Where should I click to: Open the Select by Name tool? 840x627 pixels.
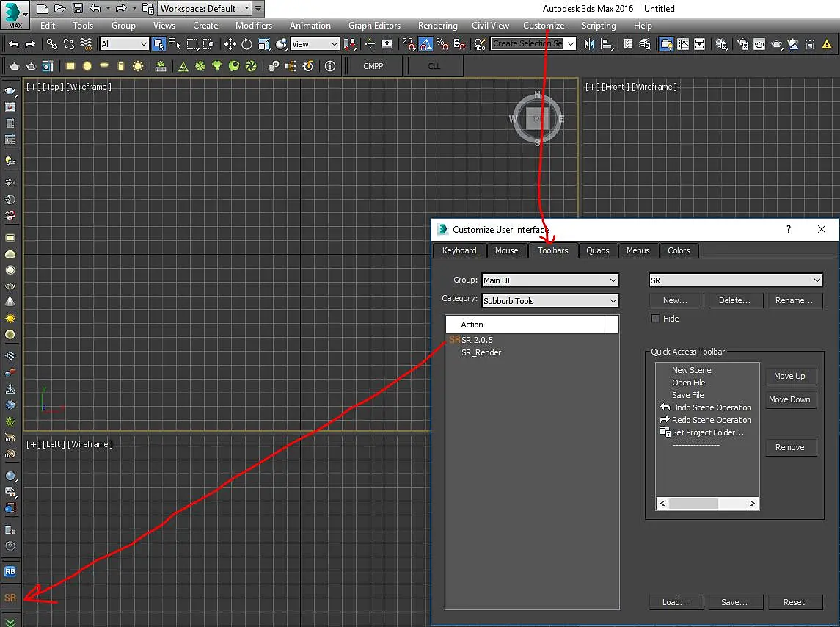pyautogui.click(x=175, y=44)
